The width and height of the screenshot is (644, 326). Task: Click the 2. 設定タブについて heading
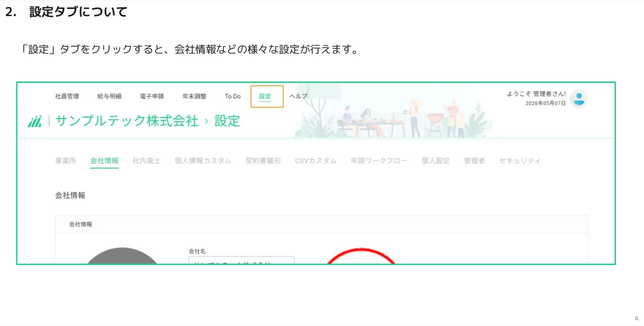66,12
